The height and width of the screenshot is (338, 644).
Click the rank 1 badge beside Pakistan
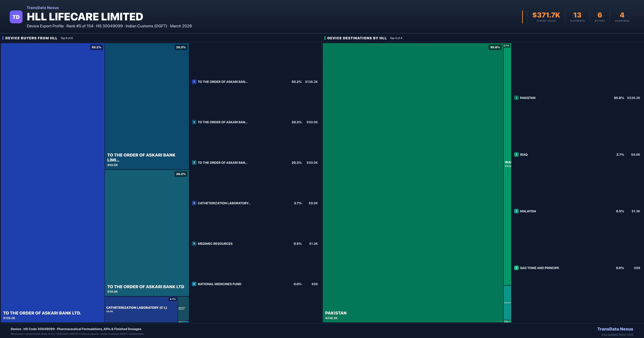click(x=516, y=98)
